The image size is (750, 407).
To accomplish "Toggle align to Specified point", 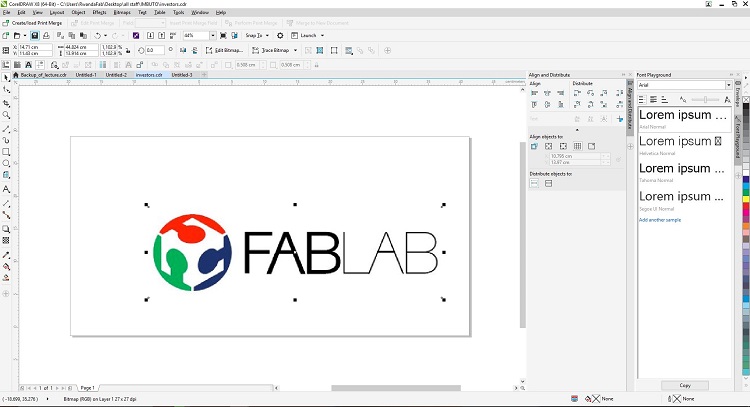I will pos(592,146).
